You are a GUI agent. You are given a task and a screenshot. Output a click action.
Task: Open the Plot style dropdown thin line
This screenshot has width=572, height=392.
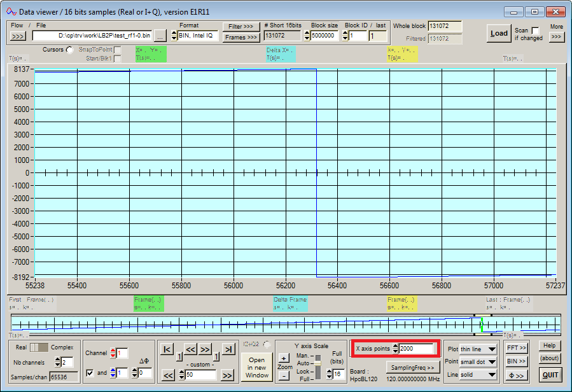(478, 349)
